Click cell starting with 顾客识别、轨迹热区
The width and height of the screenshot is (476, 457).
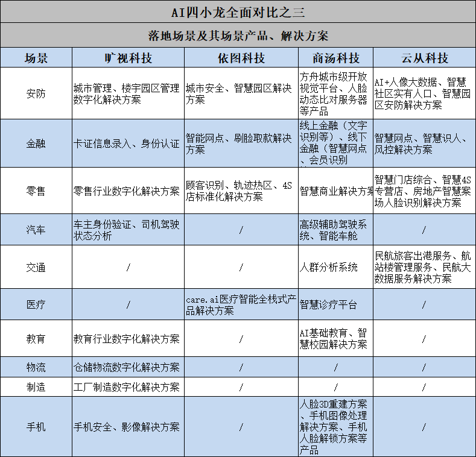[241, 191]
